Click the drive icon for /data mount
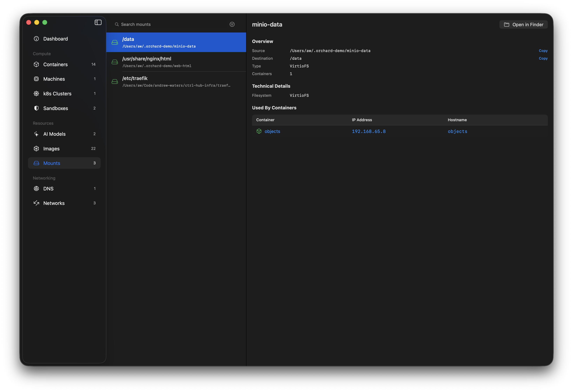Viewport: 573px width, 392px height. [x=115, y=42]
